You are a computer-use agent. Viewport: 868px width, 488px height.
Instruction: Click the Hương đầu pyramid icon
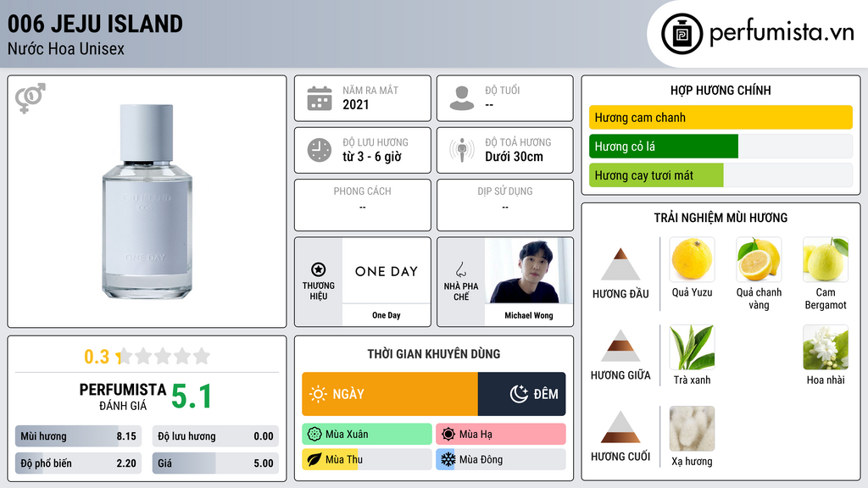point(620,264)
